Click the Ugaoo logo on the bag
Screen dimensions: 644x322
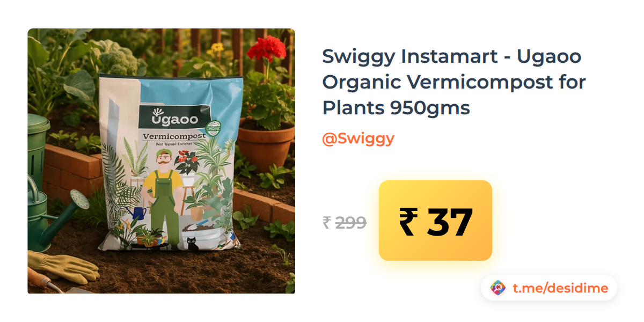[168, 118]
